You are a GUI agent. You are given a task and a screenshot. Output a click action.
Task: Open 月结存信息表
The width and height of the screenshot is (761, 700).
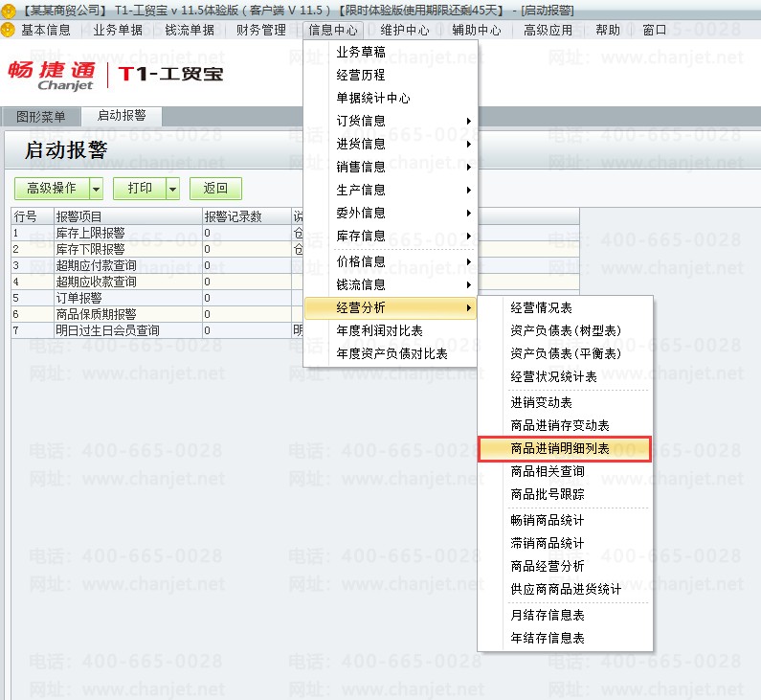click(565, 615)
